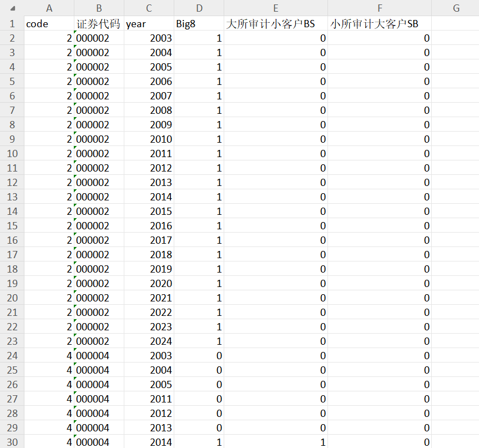Click the '小所审计大客户SB' header cell
The image size is (479, 448).
[380, 23]
